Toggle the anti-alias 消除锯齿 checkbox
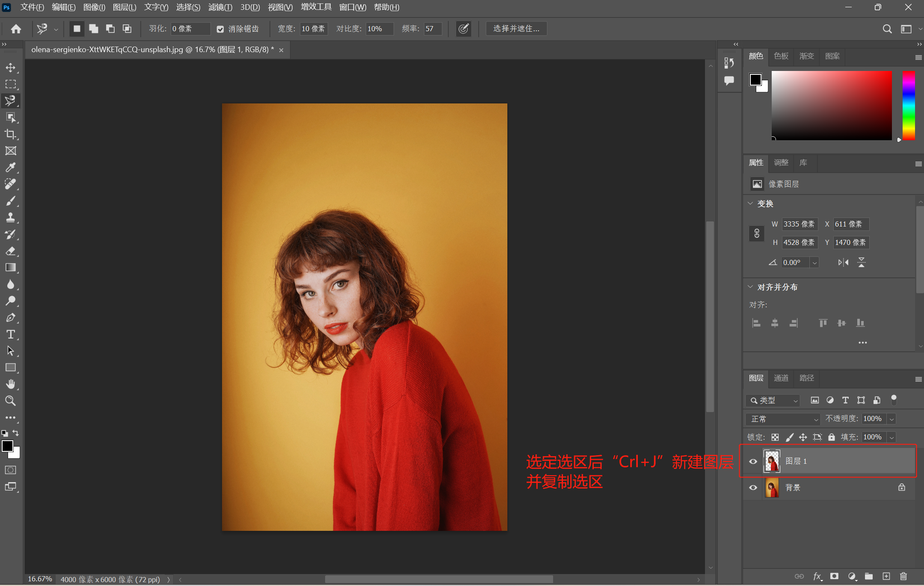Screen dimensions: 924x586 [x=220, y=29]
